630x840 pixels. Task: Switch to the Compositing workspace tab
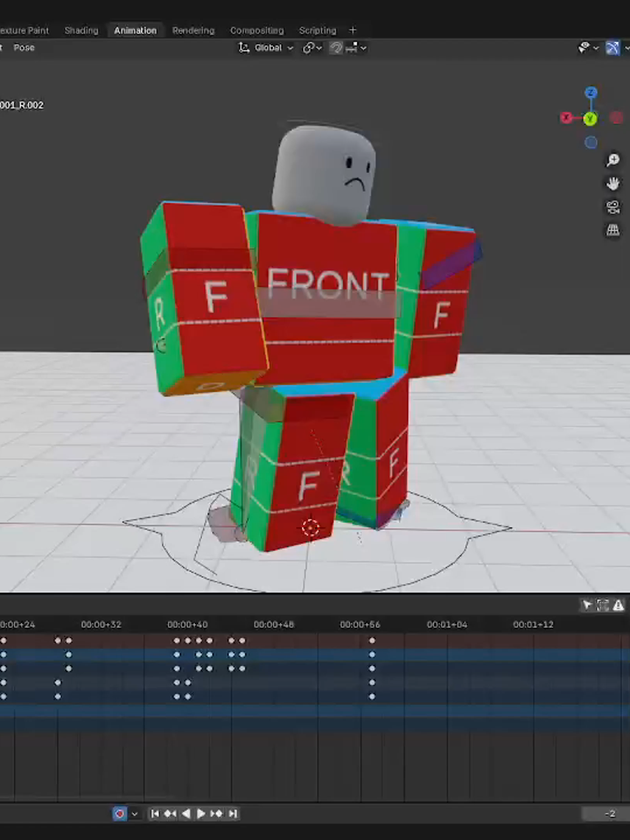point(257,30)
